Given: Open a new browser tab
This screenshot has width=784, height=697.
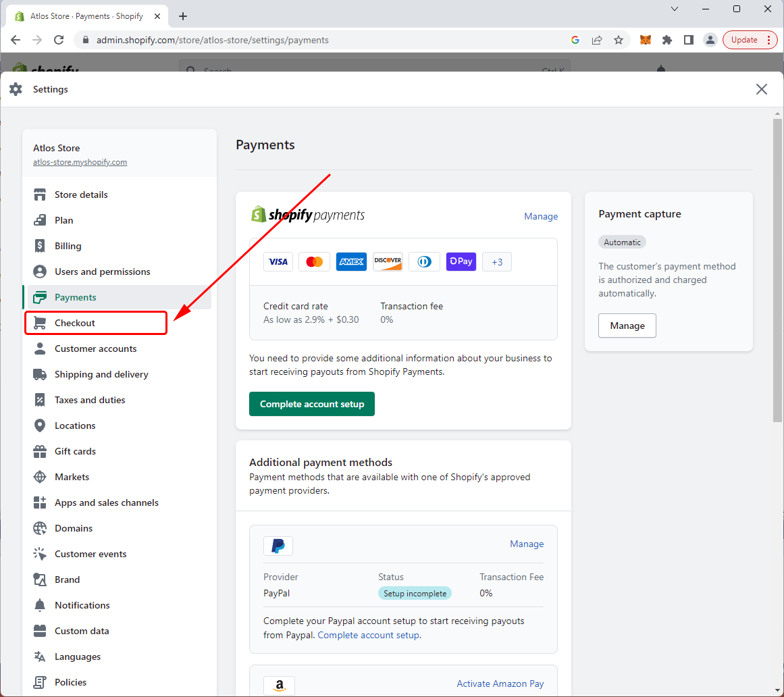Looking at the screenshot, I should pos(183,16).
